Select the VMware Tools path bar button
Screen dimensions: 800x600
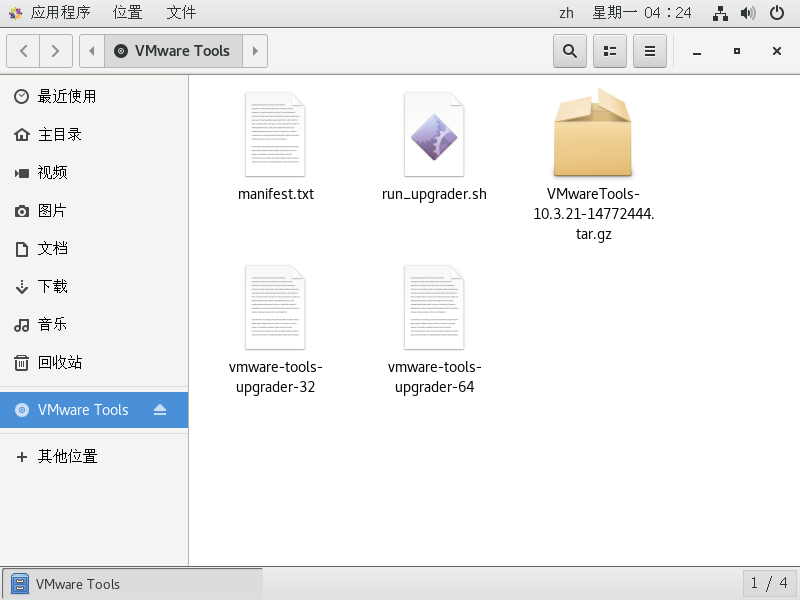point(173,51)
